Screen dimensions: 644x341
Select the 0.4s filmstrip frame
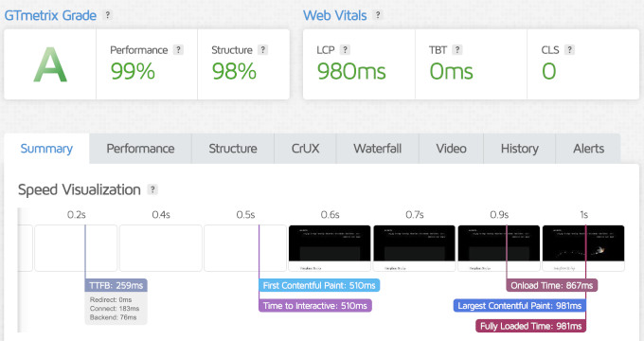[x=161, y=248]
